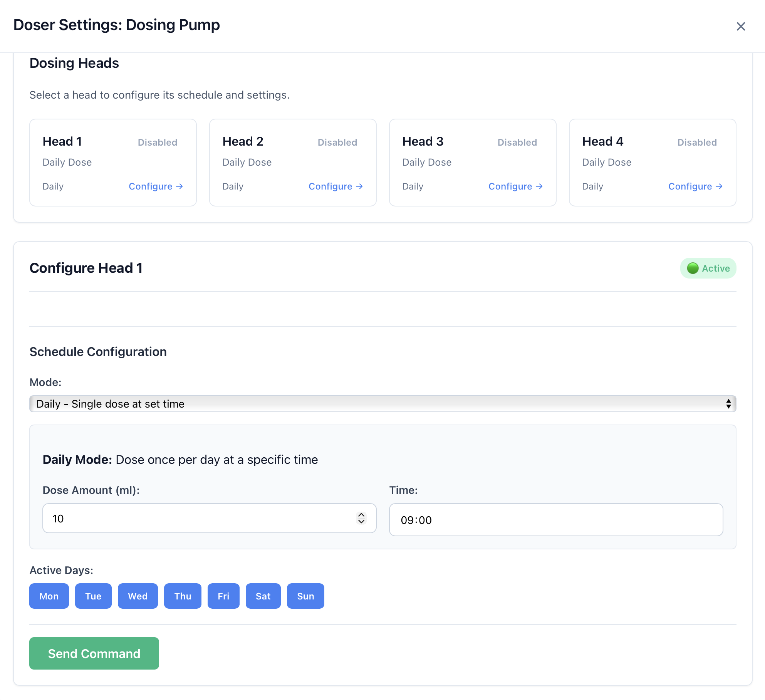Toggle Thu active day button
This screenshot has height=700, width=765.
(x=183, y=596)
